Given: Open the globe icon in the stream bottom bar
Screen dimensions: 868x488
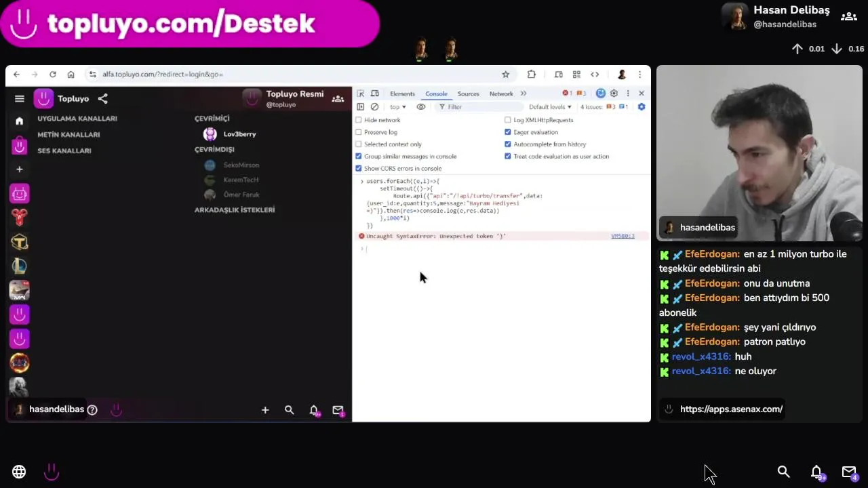Looking at the screenshot, I should [x=19, y=472].
